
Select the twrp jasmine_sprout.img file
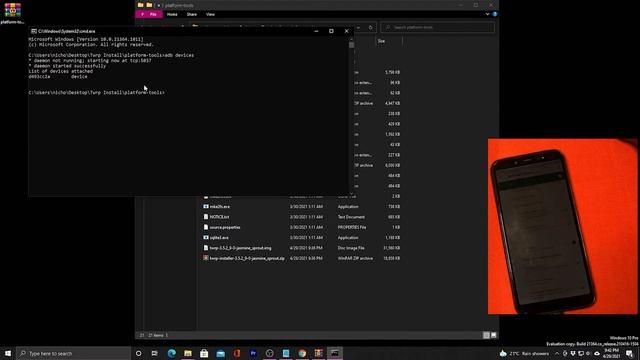240,248
